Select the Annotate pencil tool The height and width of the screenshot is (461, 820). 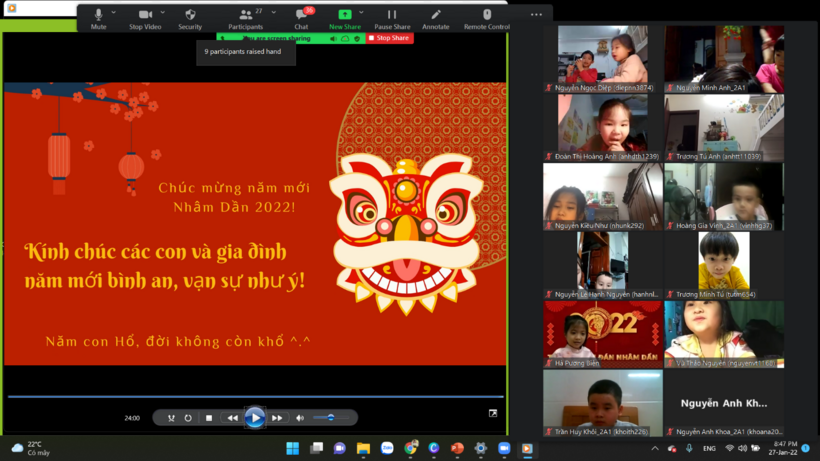436,19
